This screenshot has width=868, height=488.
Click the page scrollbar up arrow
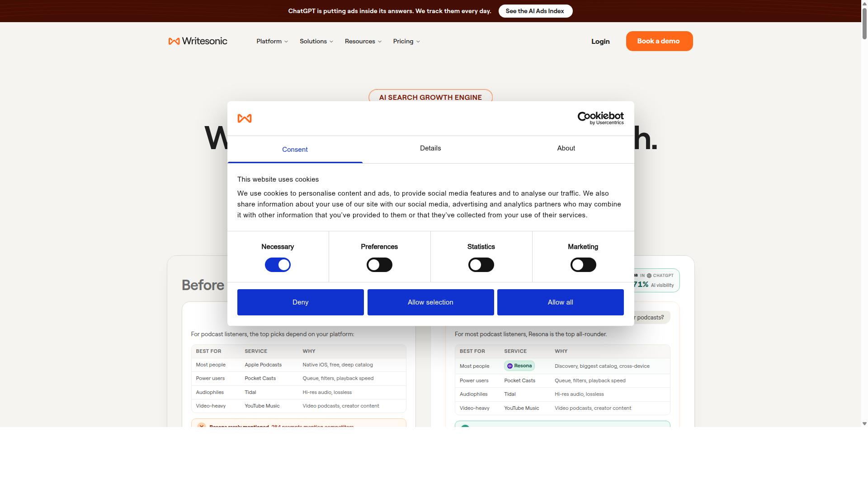click(864, 4)
